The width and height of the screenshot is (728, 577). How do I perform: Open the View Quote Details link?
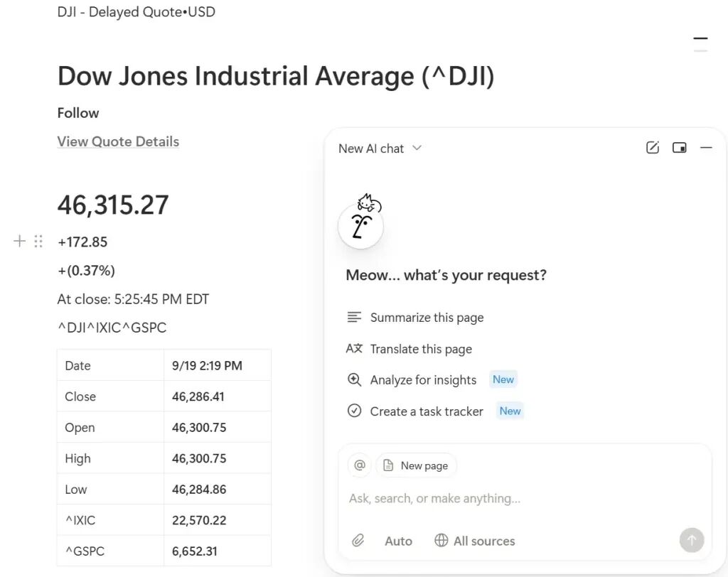click(118, 141)
